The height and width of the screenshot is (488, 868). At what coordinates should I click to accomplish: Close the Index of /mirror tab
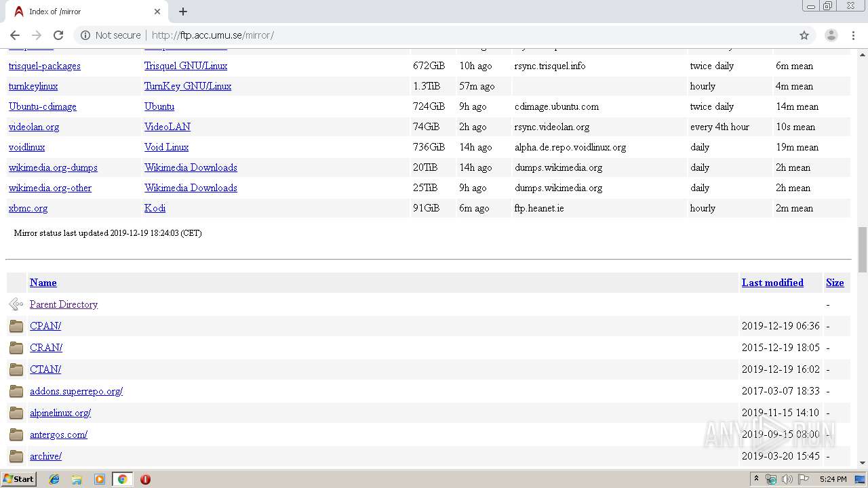point(157,12)
